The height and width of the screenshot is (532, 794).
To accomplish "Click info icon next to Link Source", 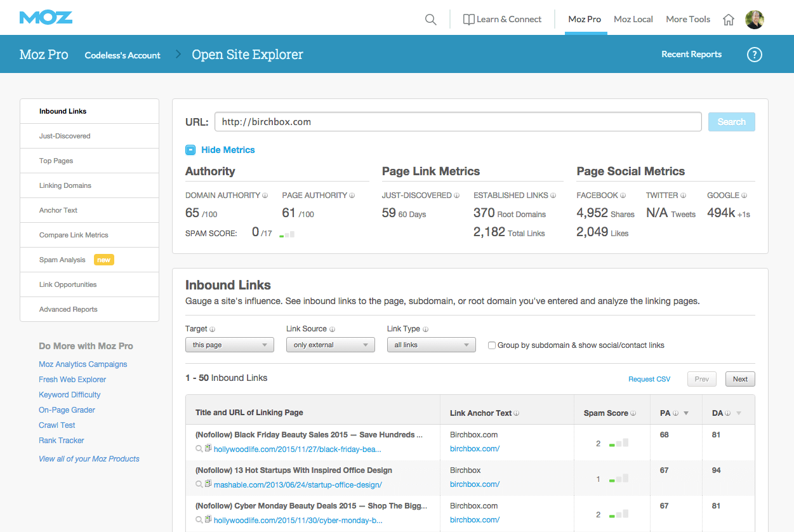I will point(332,329).
